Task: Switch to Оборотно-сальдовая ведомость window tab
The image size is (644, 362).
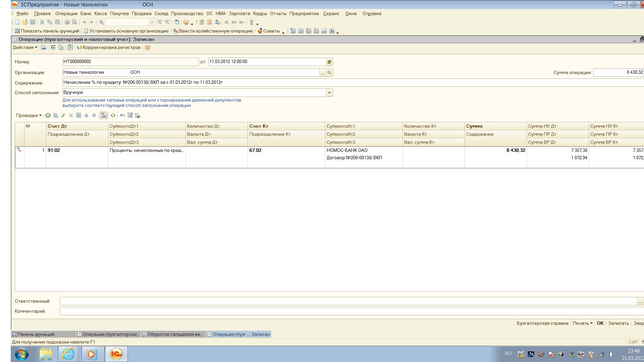Action: [173, 334]
